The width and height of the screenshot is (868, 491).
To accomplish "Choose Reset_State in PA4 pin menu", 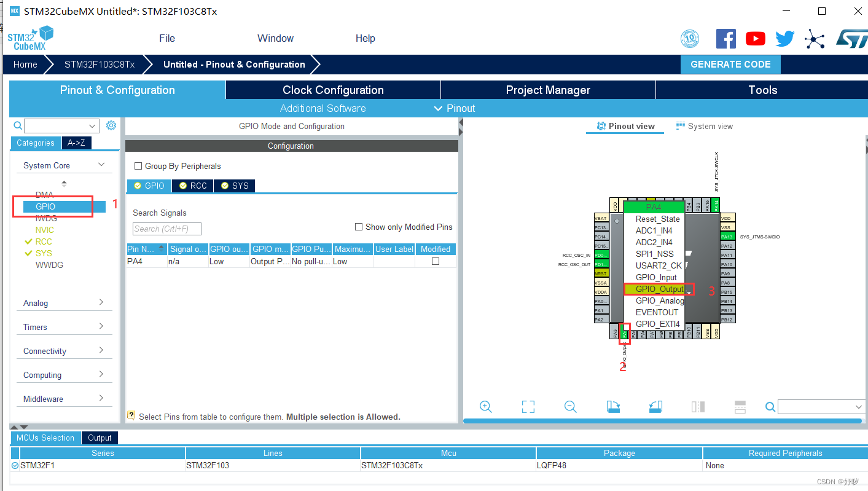I will click(657, 219).
